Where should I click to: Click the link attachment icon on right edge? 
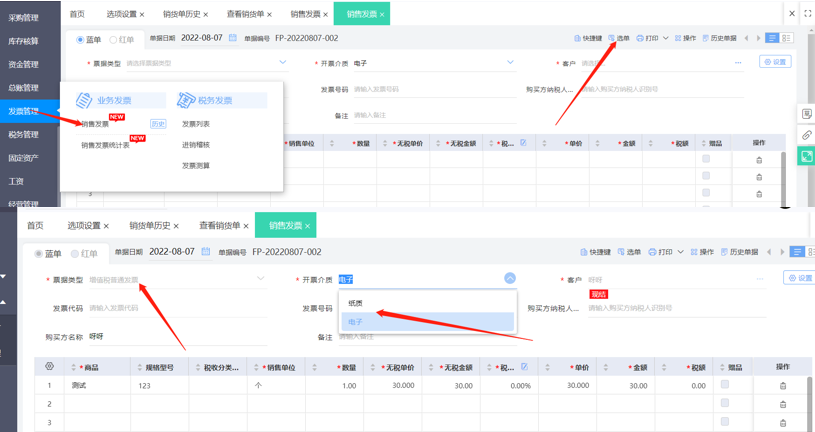point(806,135)
